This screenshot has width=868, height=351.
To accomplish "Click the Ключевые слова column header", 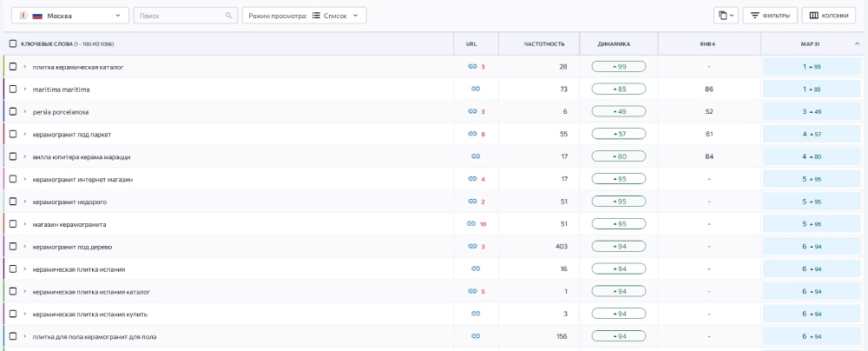I will (68, 43).
